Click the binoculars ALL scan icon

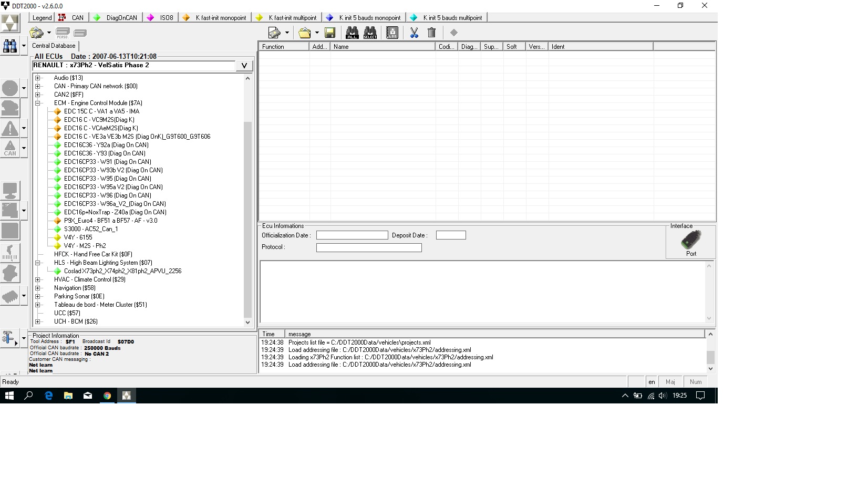[352, 33]
